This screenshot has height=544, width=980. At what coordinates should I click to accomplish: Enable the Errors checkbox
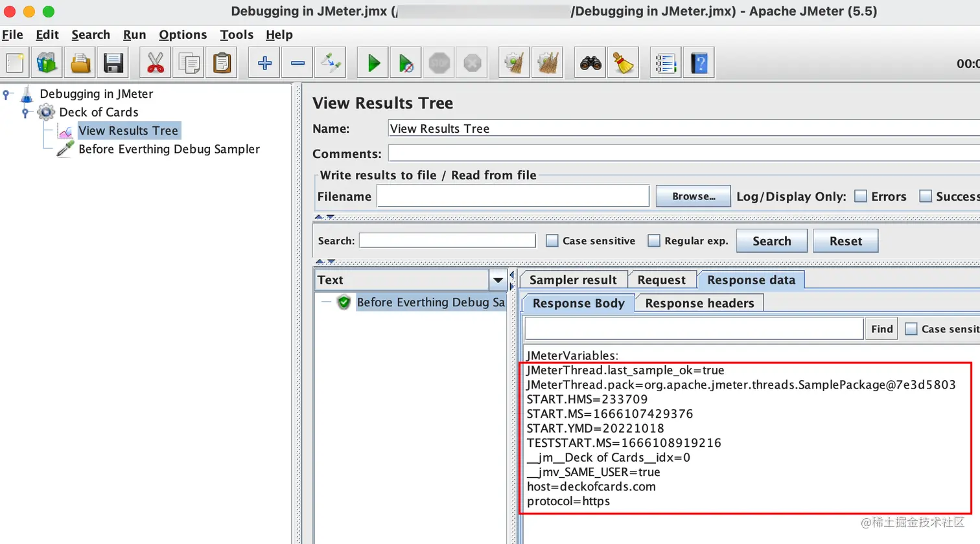pyautogui.click(x=861, y=196)
